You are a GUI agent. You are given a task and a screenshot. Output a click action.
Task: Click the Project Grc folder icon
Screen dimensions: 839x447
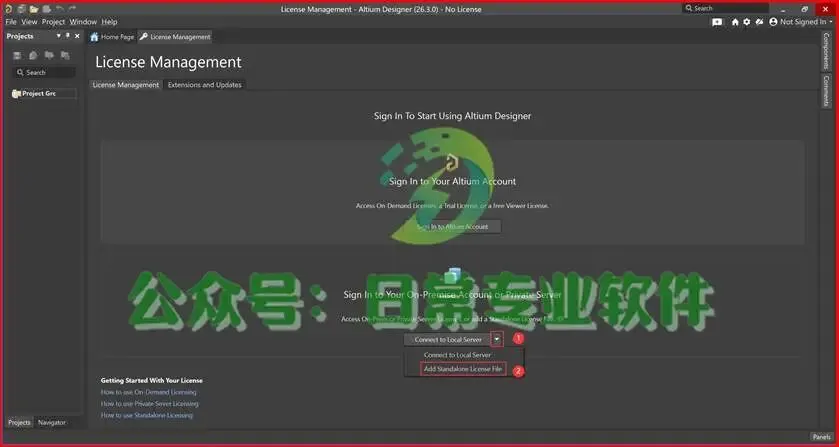16,94
